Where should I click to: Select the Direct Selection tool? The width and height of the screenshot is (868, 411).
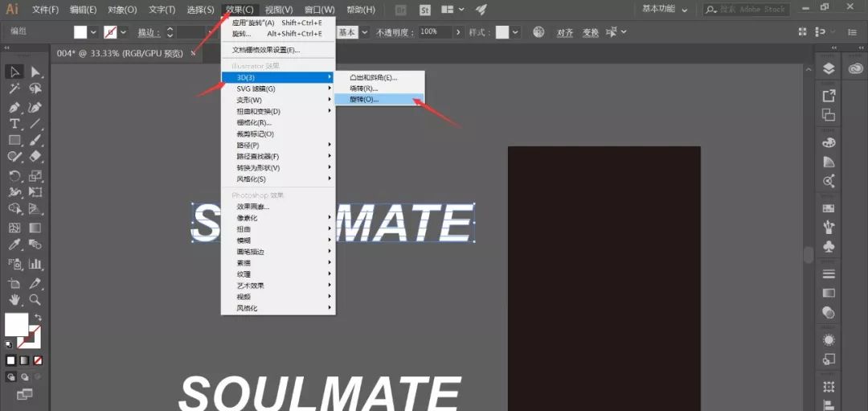(35, 72)
